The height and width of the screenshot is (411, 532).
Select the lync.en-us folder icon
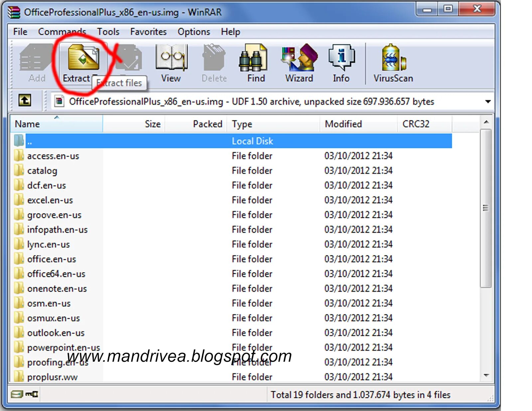point(19,244)
